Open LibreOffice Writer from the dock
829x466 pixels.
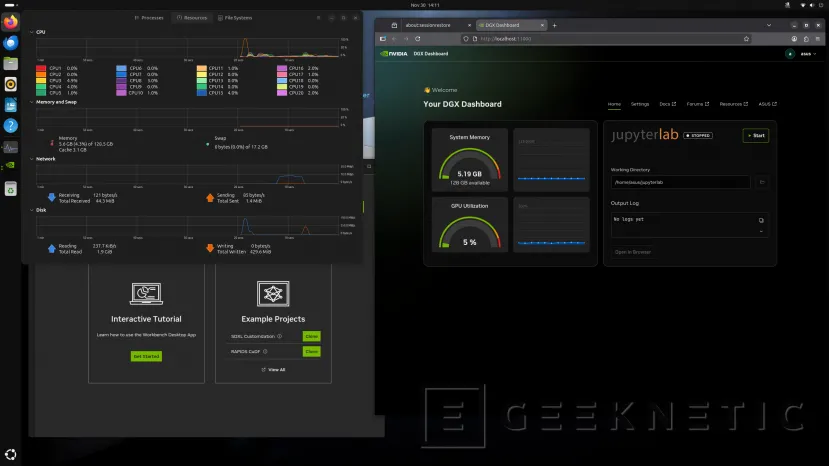[x=11, y=105]
